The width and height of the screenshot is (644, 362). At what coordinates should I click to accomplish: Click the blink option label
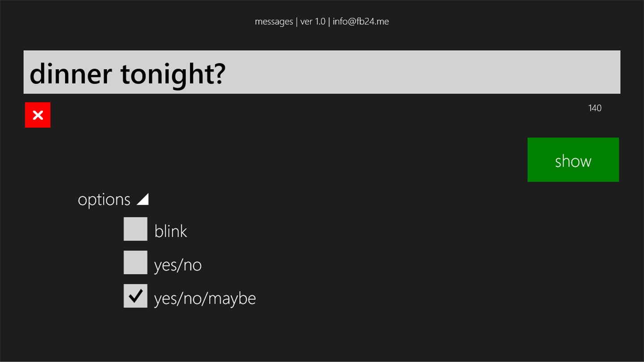click(170, 231)
